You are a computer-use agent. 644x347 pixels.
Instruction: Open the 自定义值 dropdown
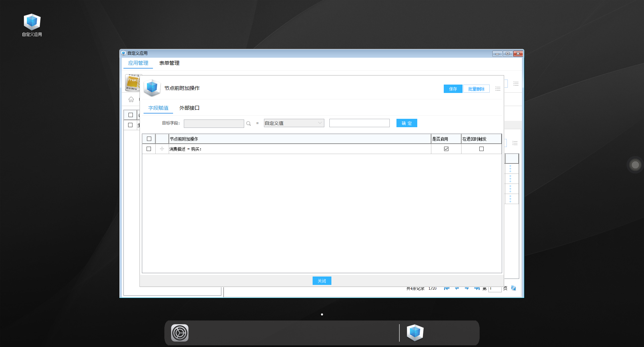tap(294, 123)
